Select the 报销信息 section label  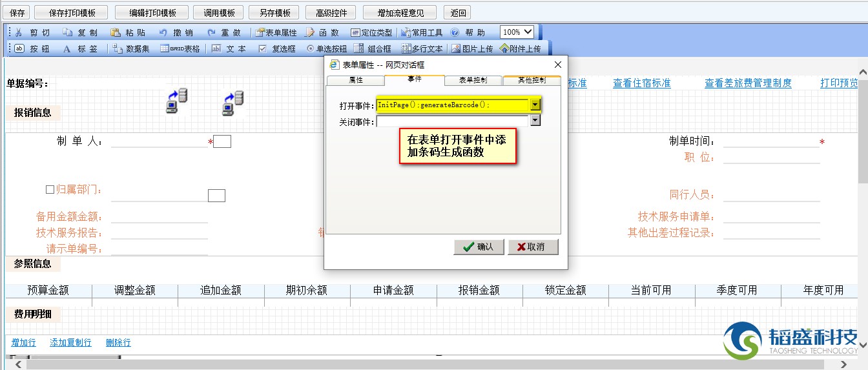coord(33,112)
